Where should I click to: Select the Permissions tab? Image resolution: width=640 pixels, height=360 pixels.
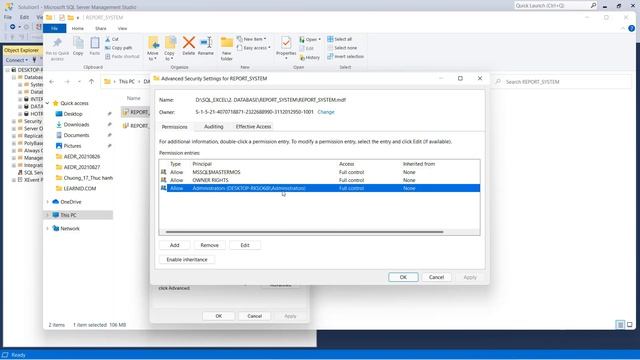pyautogui.click(x=174, y=127)
